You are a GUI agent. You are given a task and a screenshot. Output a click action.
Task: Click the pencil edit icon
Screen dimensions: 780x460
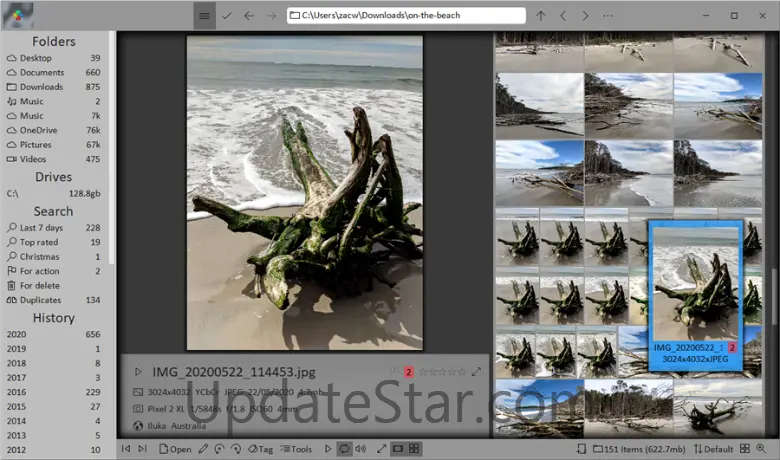coord(203,449)
